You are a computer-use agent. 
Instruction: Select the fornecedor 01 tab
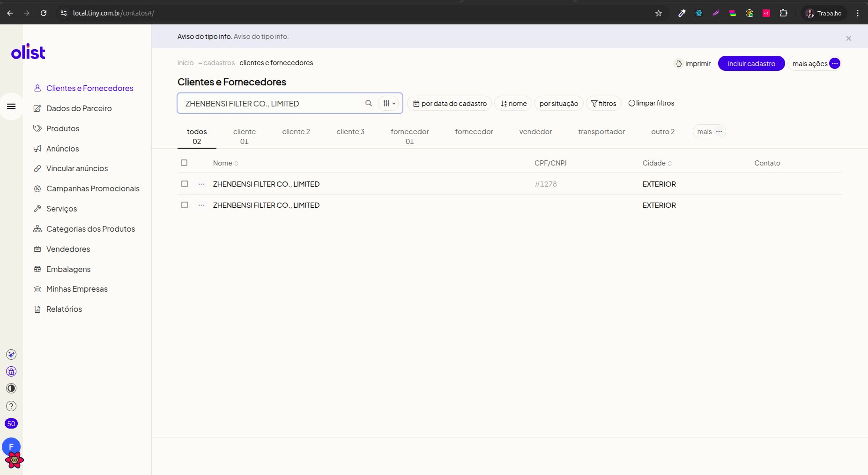pyautogui.click(x=409, y=136)
